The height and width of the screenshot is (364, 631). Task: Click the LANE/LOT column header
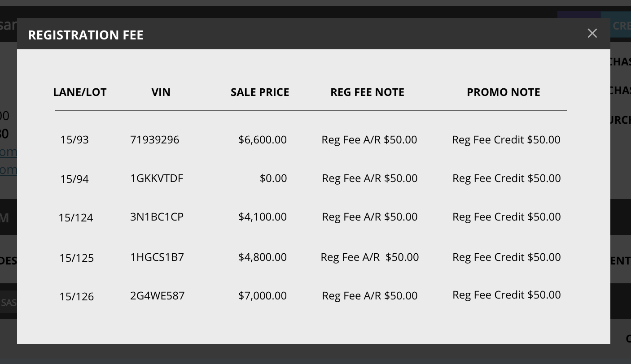click(80, 92)
